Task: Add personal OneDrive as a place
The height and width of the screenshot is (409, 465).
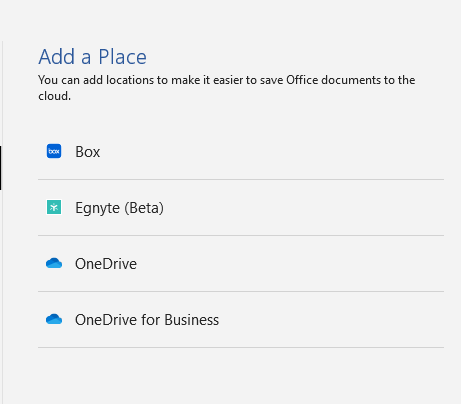Action: point(241,265)
